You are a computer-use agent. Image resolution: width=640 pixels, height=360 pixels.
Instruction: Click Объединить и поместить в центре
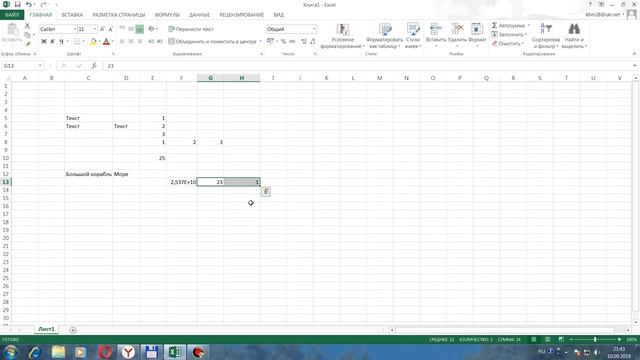tap(212, 41)
